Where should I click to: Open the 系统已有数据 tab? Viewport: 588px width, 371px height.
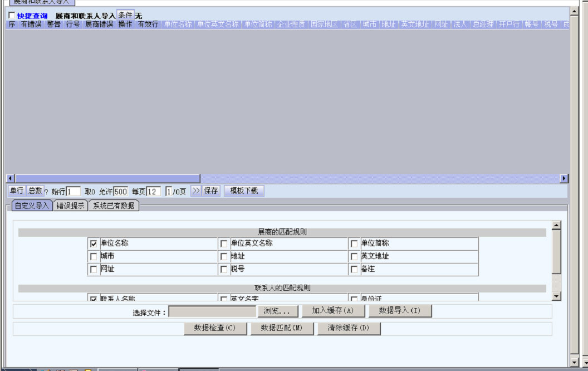point(114,206)
